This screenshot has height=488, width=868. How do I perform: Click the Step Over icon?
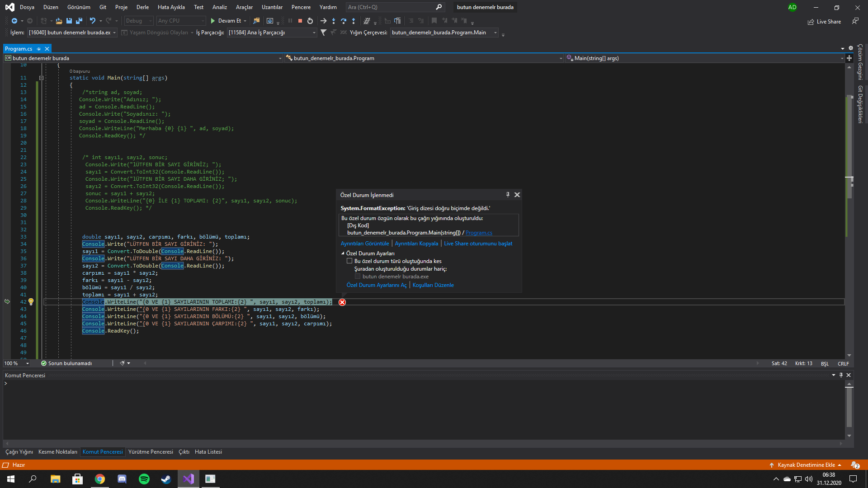point(344,21)
